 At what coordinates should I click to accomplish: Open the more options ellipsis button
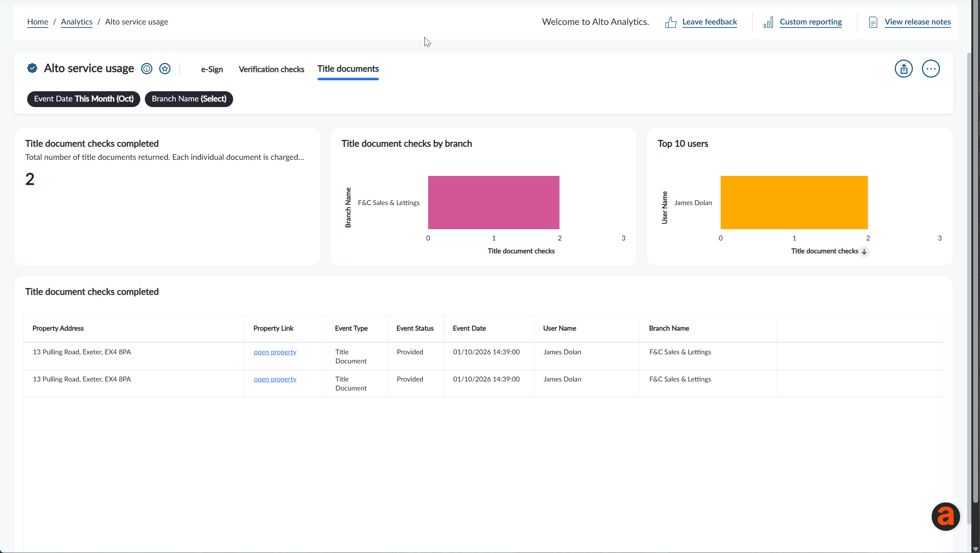pos(931,69)
